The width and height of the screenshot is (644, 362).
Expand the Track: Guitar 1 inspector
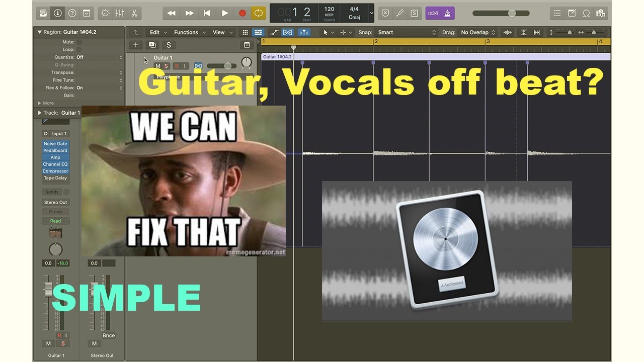(x=40, y=113)
